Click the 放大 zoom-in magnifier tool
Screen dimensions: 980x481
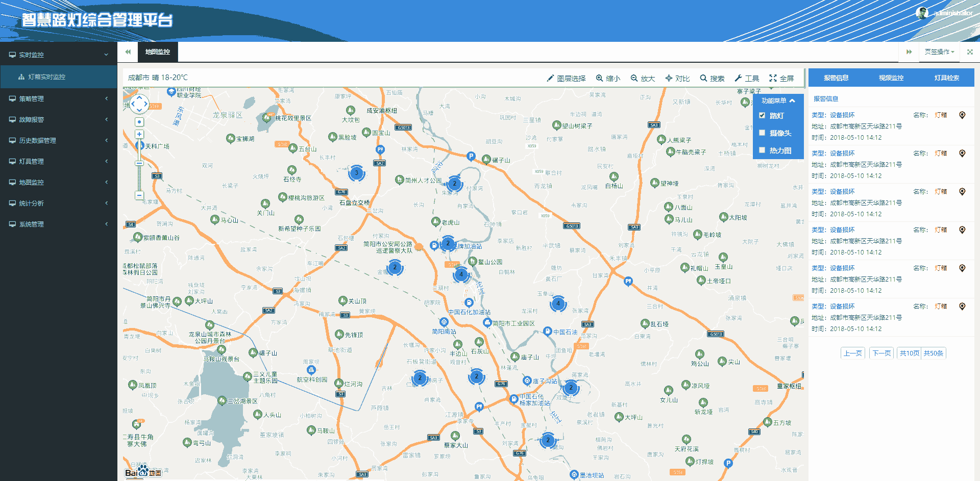643,78
